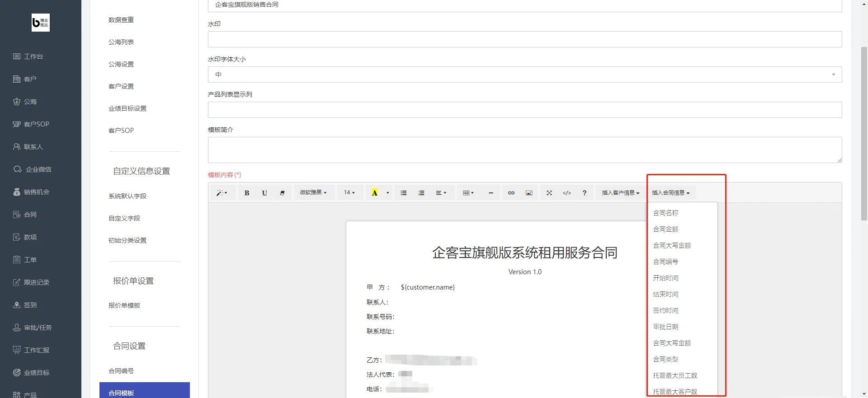
Task: Open the table insert dropdown
Action: (468, 193)
